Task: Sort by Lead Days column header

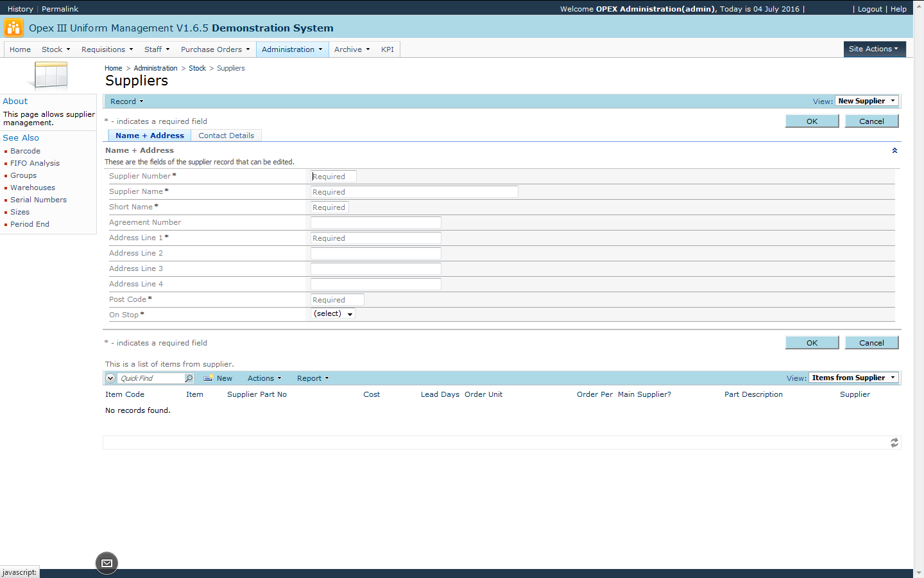Action: (440, 394)
